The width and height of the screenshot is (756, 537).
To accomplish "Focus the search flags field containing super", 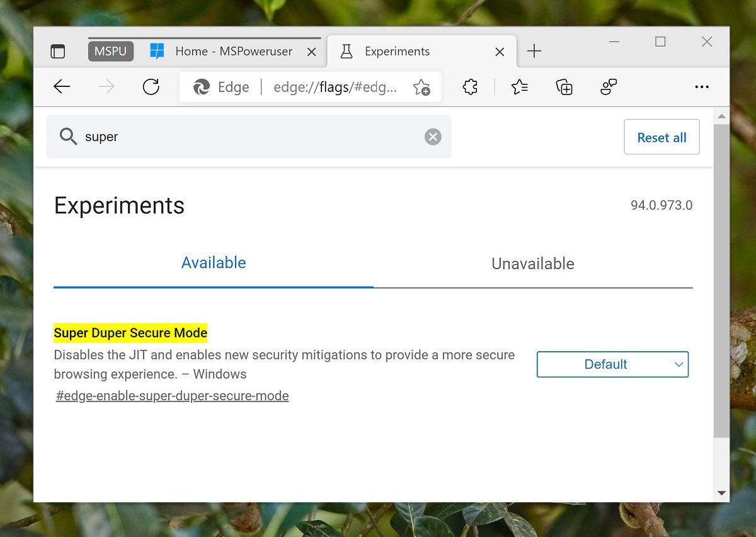I will [249, 137].
